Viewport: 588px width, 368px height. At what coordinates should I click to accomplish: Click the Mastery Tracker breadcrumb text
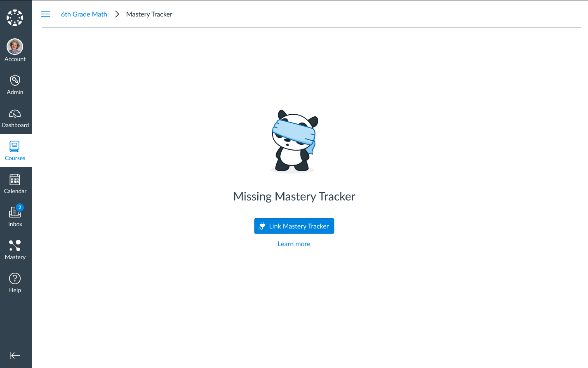coord(149,14)
